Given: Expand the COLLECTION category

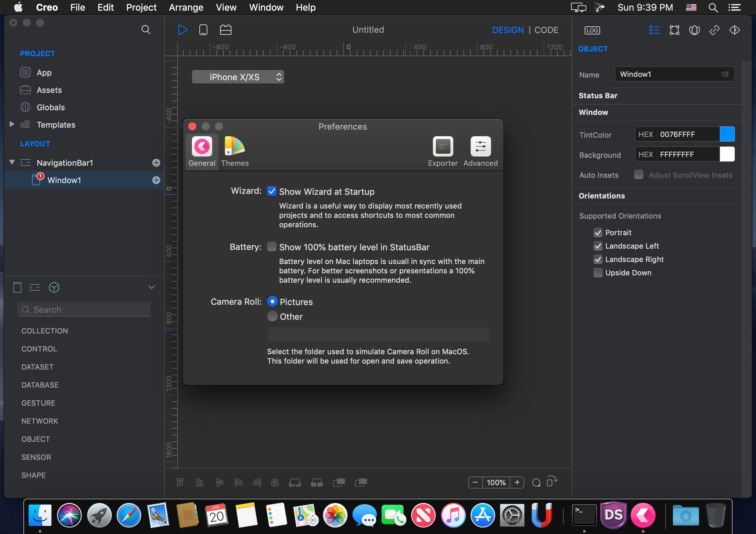Looking at the screenshot, I should (x=44, y=331).
